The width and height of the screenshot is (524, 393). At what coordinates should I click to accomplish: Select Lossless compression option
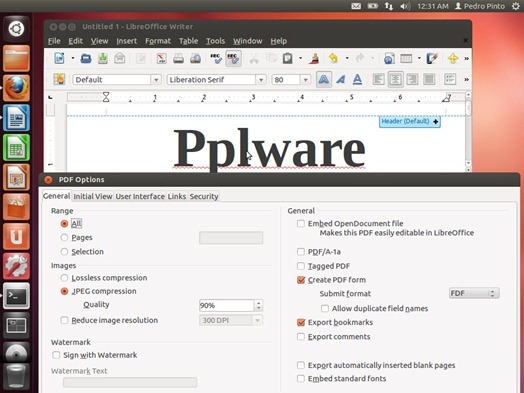[64, 278]
